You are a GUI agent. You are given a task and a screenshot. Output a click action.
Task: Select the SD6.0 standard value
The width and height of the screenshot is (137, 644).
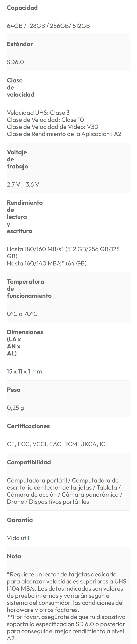(x=15, y=62)
